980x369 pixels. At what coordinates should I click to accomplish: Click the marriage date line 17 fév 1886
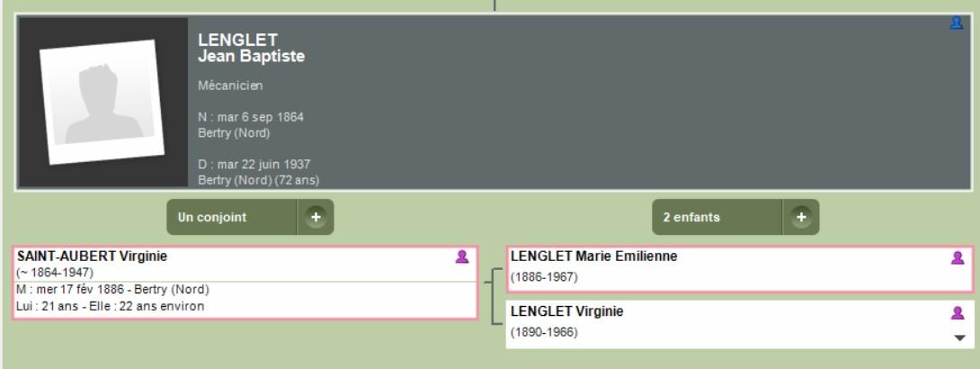point(113,290)
